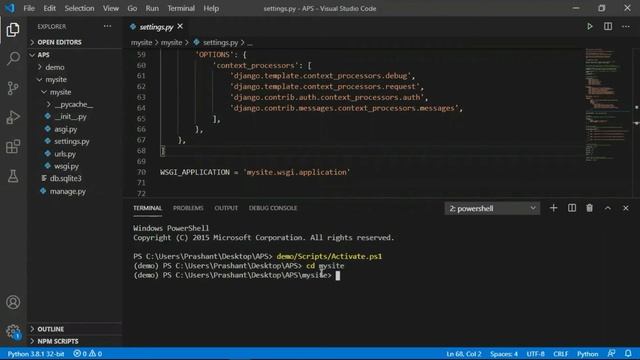Split the terminal panel

click(x=571, y=208)
